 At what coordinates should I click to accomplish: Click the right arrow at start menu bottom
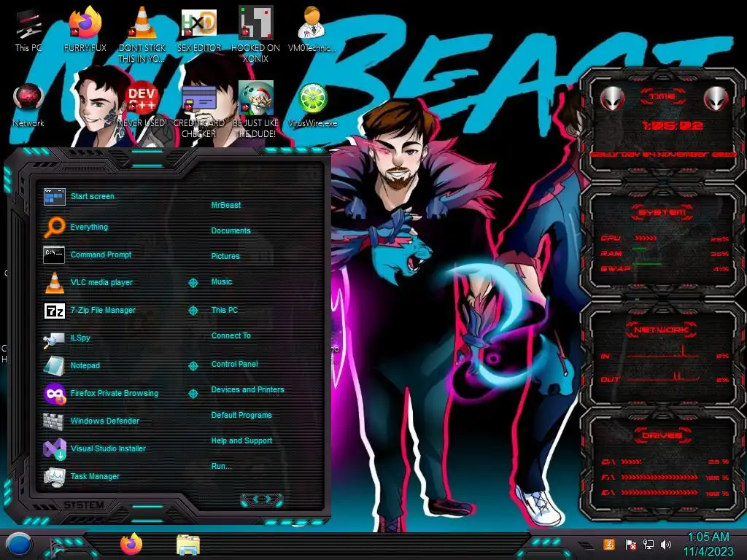(x=269, y=499)
